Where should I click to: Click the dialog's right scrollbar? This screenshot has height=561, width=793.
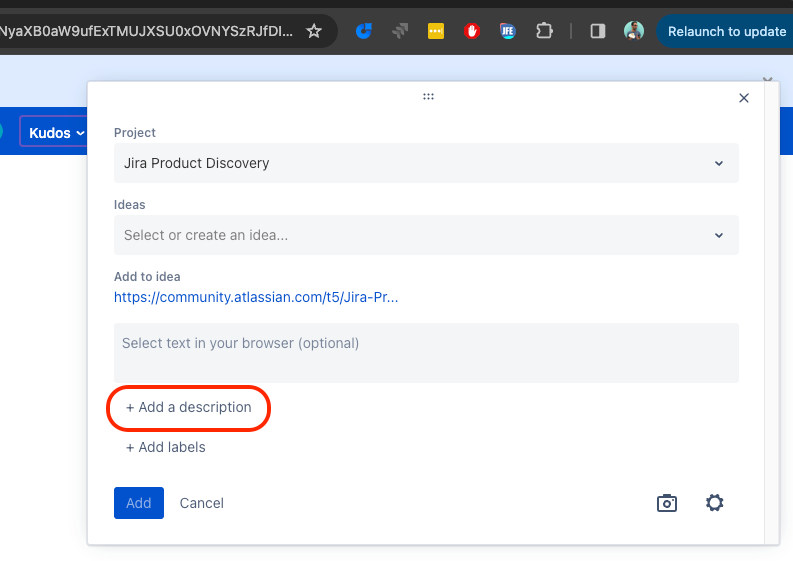pyautogui.click(x=771, y=314)
